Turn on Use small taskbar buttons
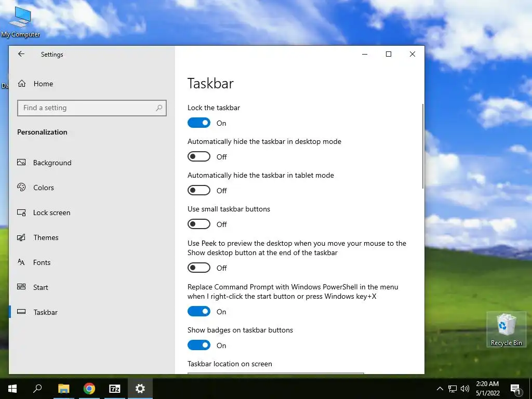Viewport: 532px width, 399px height. (x=199, y=224)
